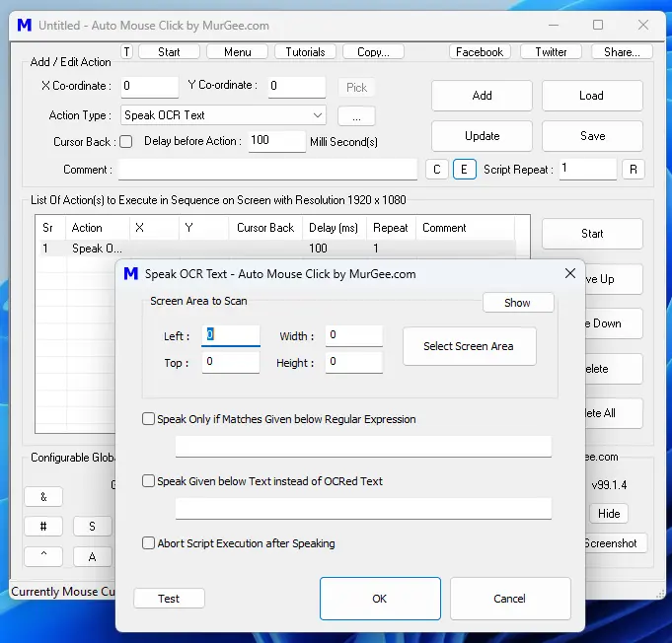Click the S button
Viewport: 672px width, 643px height.
(93, 526)
